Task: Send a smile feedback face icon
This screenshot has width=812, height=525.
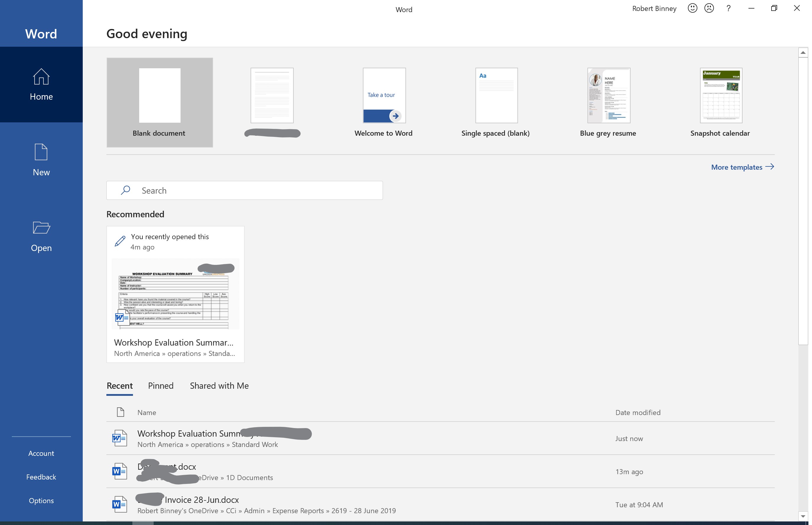Action: click(x=692, y=8)
